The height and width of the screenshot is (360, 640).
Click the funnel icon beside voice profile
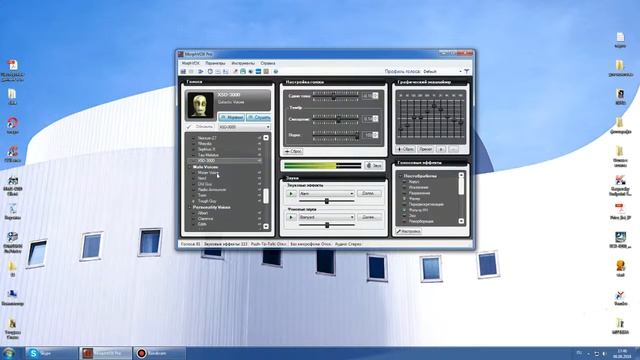[467, 71]
